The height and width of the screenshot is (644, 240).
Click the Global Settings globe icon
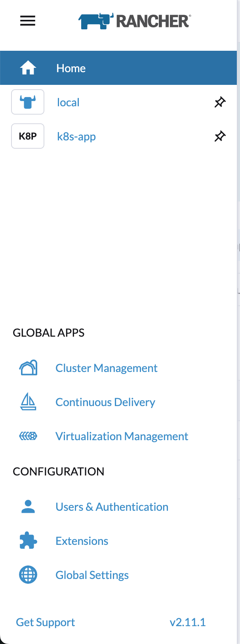pyautogui.click(x=28, y=575)
